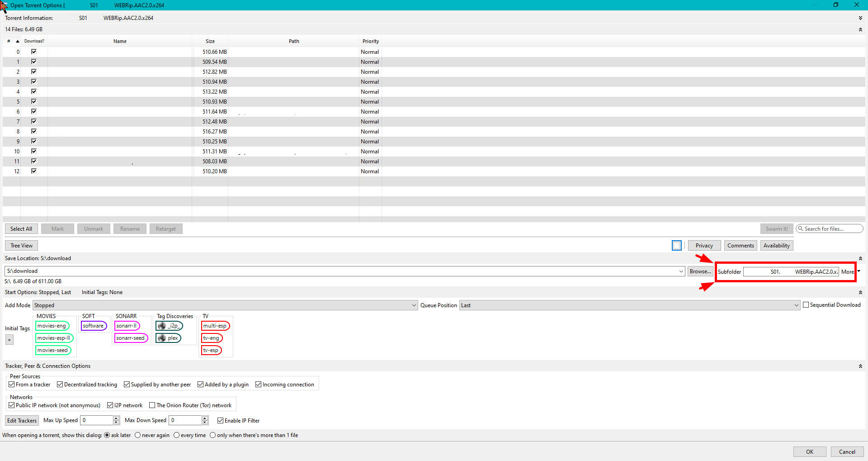Open the More dropdown next to Subfolder

(x=850, y=272)
